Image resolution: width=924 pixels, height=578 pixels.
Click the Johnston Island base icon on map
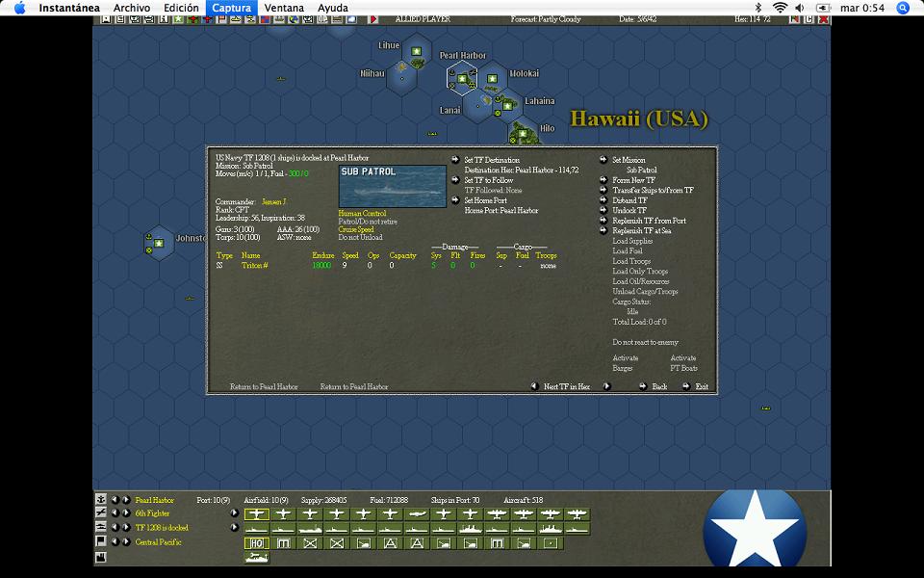tap(158, 243)
